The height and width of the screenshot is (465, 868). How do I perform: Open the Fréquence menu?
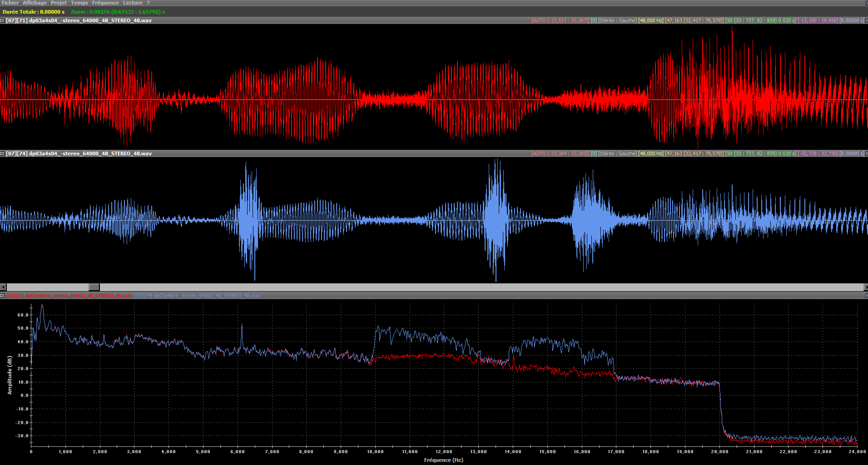coord(105,3)
